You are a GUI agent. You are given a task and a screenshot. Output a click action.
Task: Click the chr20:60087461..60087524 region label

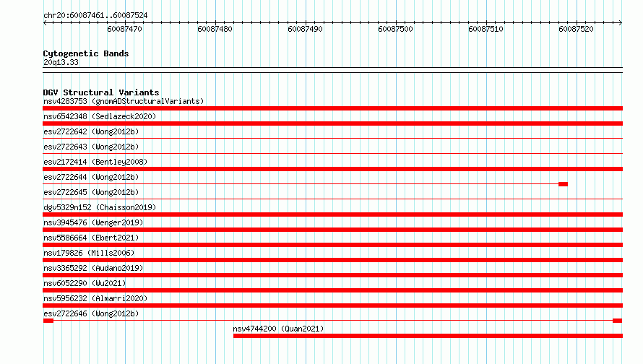95,15
